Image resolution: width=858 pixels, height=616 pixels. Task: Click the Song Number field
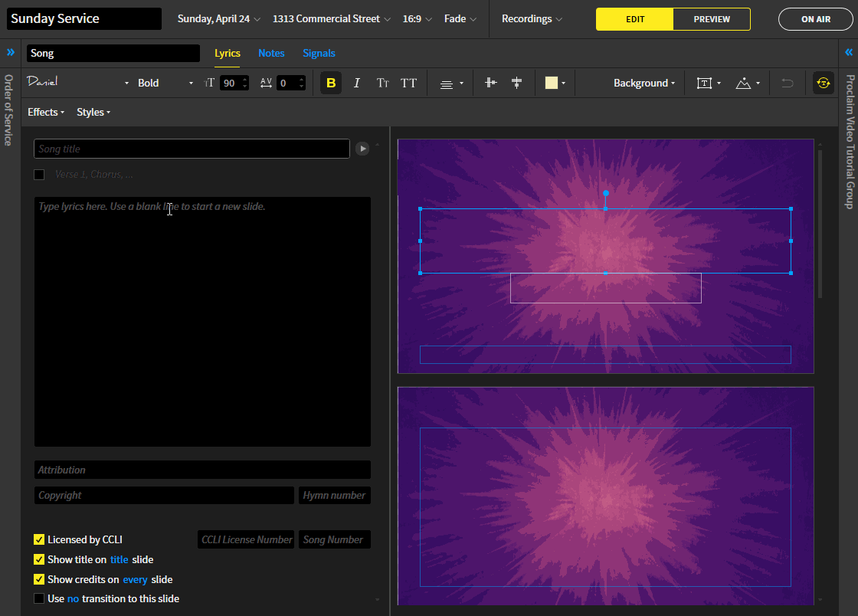coord(335,539)
